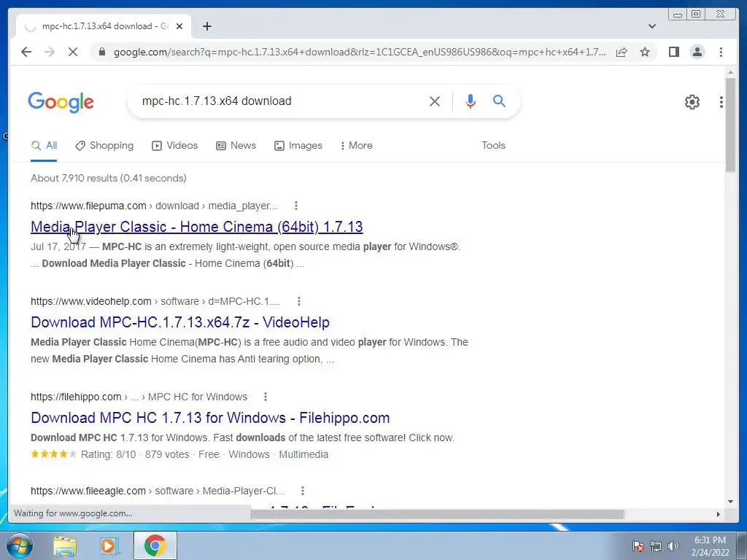Viewport: 747px width, 560px height.
Task: Click the horizontal scrollbar thumb
Action: (x=438, y=514)
